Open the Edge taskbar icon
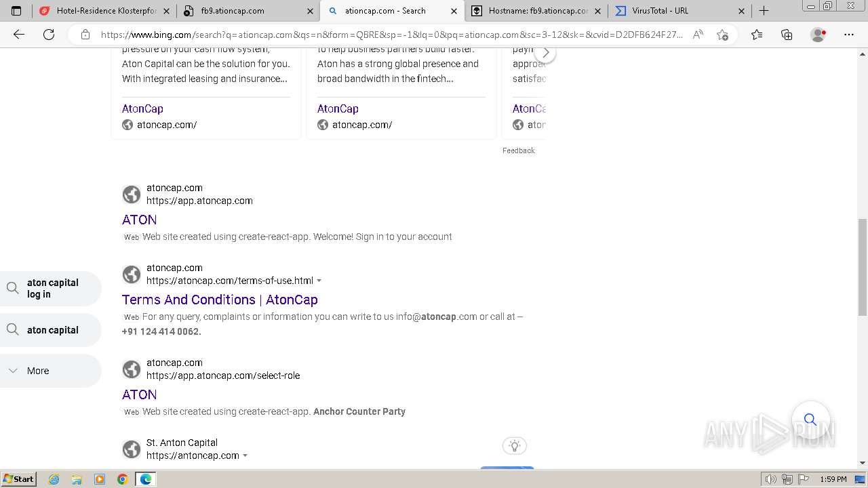 146,479
